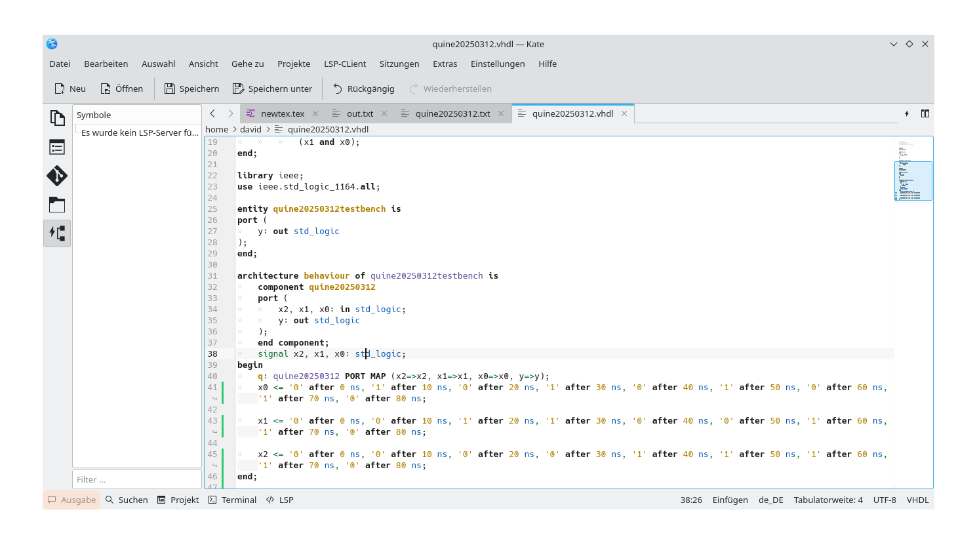
Task: Show the outline list panel in sidebar
Action: [x=57, y=147]
